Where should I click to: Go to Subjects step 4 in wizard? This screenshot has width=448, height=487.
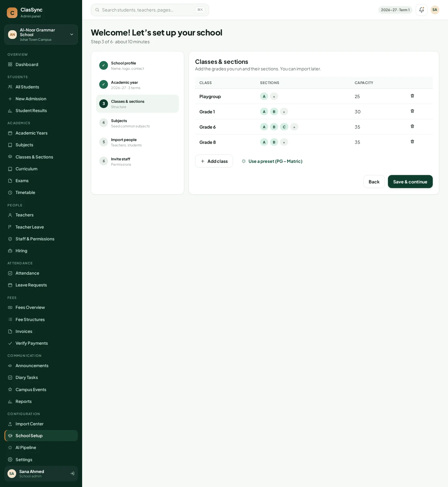point(138,123)
